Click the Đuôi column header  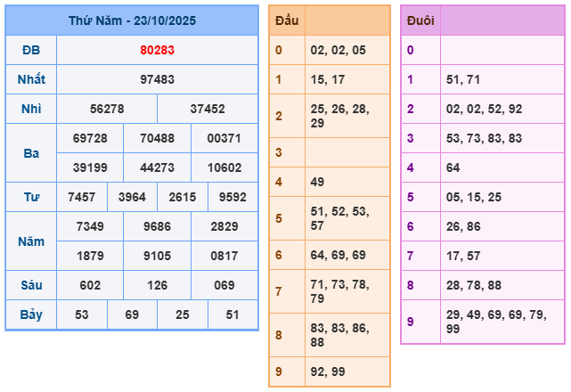point(420,20)
